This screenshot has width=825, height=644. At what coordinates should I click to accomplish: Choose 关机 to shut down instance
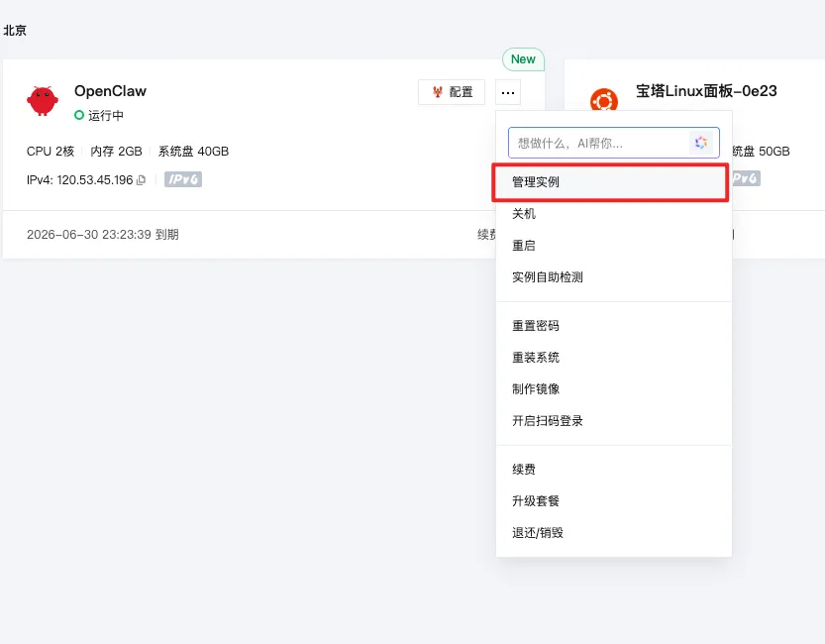[614, 214]
